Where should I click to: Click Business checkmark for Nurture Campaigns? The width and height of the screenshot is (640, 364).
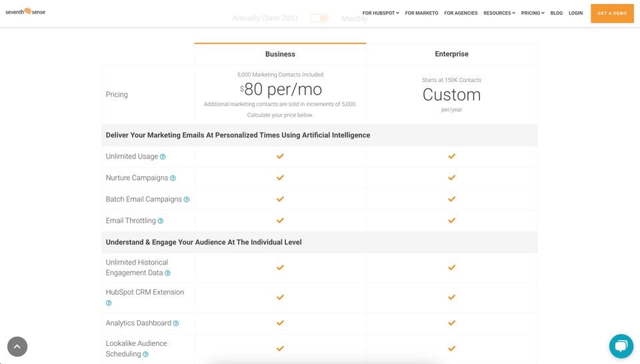[x=280, y=177]
